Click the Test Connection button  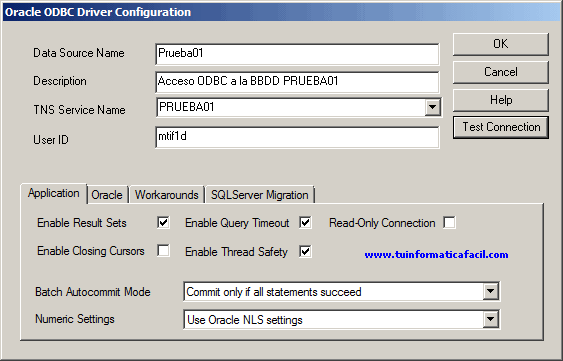click(501, 127)
